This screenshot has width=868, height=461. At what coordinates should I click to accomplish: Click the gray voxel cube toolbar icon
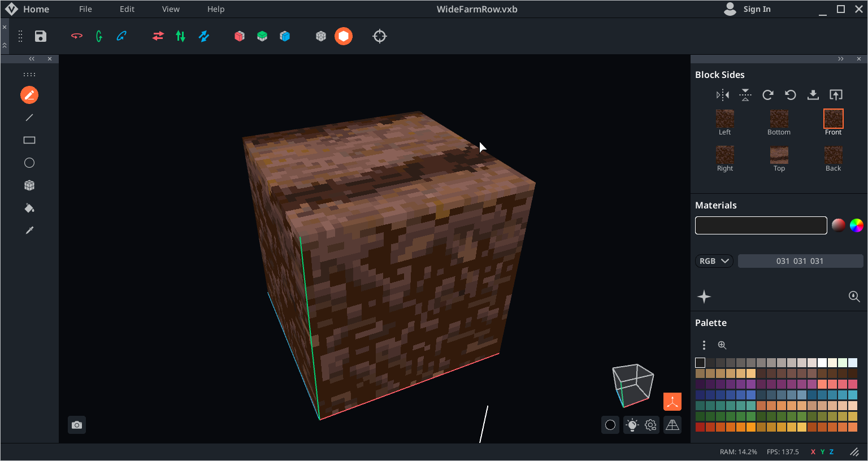click(x=321, y=36)
